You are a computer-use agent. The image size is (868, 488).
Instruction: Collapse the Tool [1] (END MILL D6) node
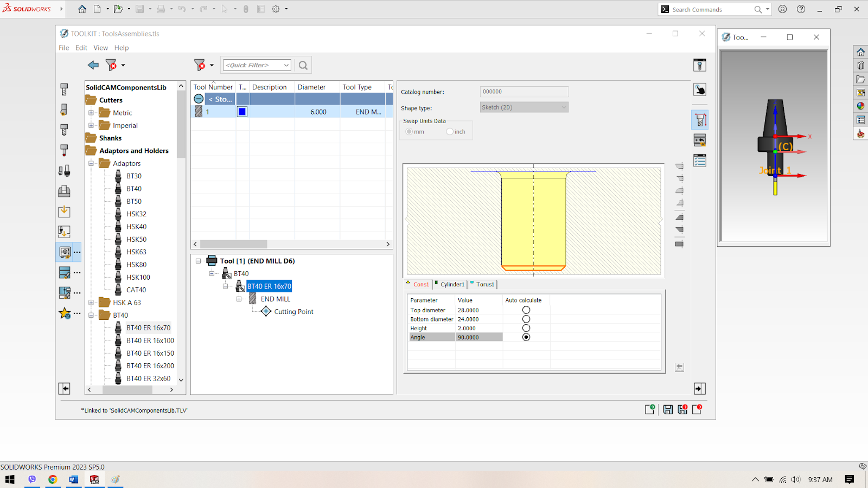click(x=198, y=261)
